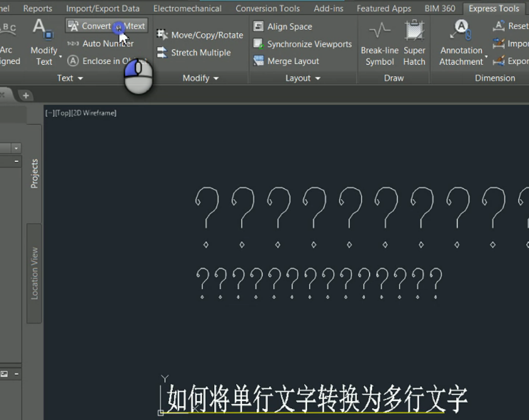This screenshot has width=529, height=420.
Task: Create a new drawing tab with plus button
Action: (x=25, y=96)
